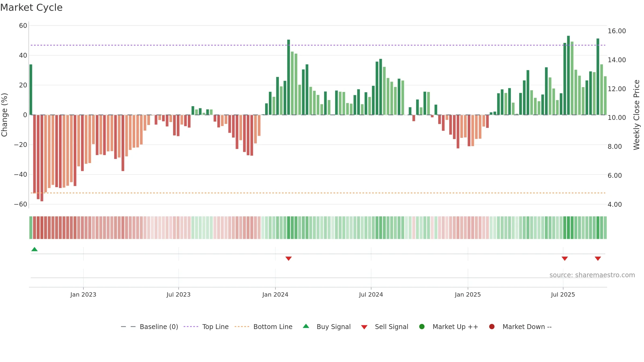Click the orange dotted Bottom Line on chart
This screenshot has height=362, width=644.
click(x=318, y=193)
